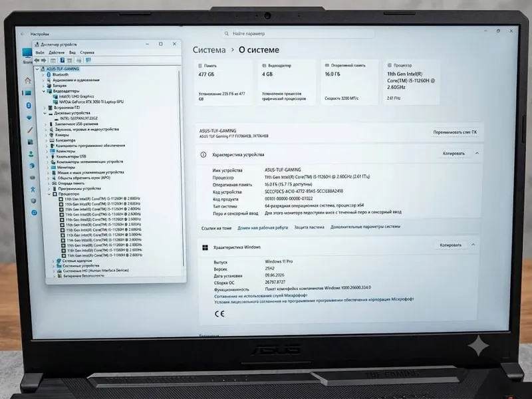Open the Файл menu in Device Manager
Viewport: 532px width, 399px height.
(40, 53)
